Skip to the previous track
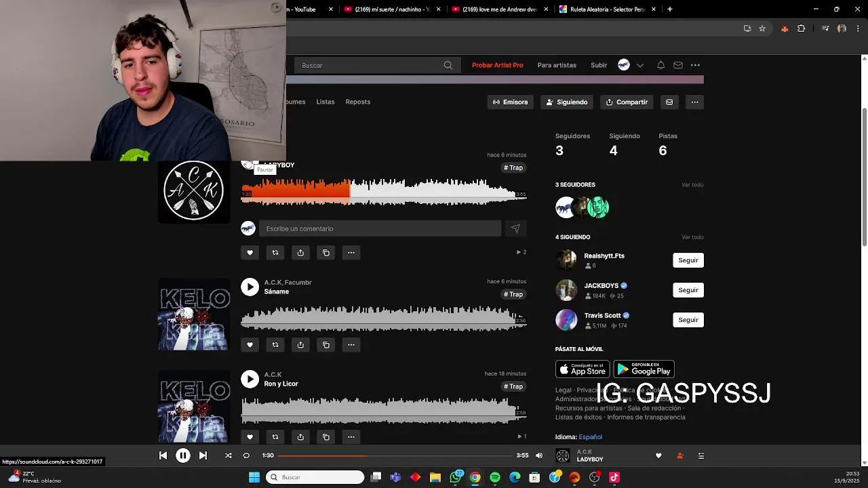The height and width of the screenshot is (488, 868). [163, 455]
